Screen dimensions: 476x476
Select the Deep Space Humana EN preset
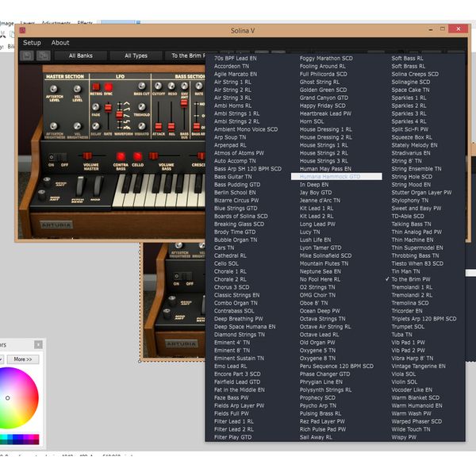click(x=244, y=327)
